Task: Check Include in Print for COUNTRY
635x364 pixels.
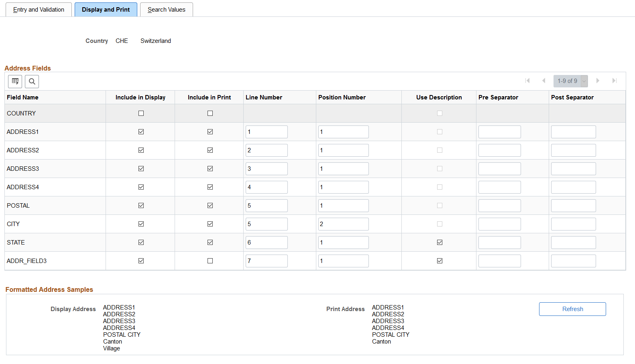Action: 210,113
